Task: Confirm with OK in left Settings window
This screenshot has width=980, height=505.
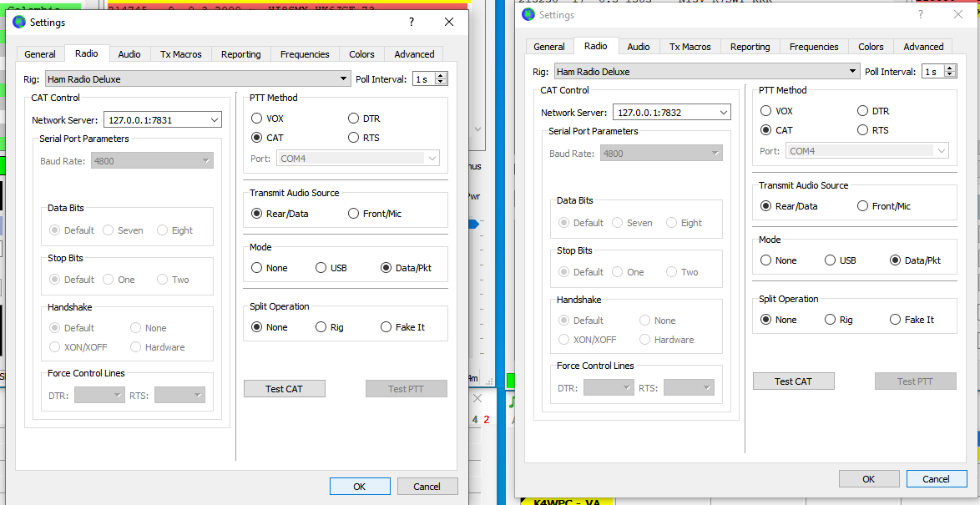Action: (360, 487)
